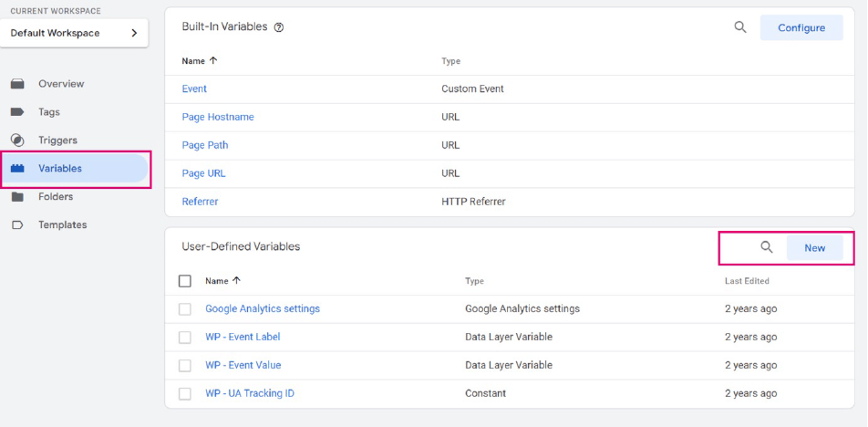This screenshot has height=427, width=868.
Task: Go to the Overview menu item
Action: click(61, 84)
